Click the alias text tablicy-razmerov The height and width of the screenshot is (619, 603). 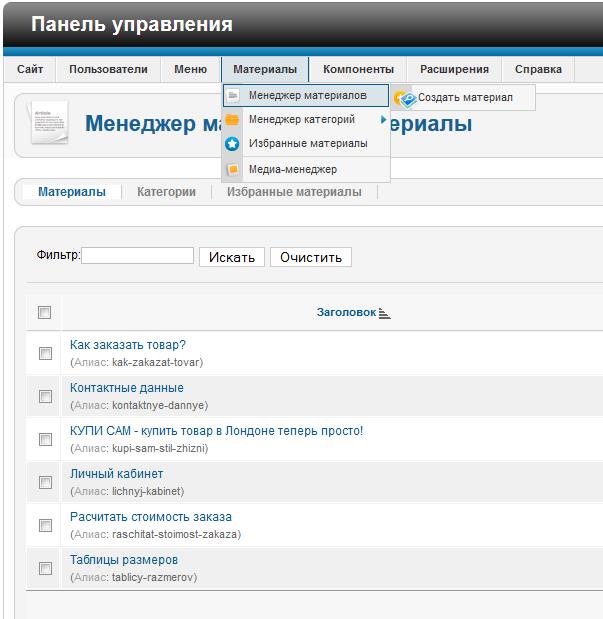153,578
